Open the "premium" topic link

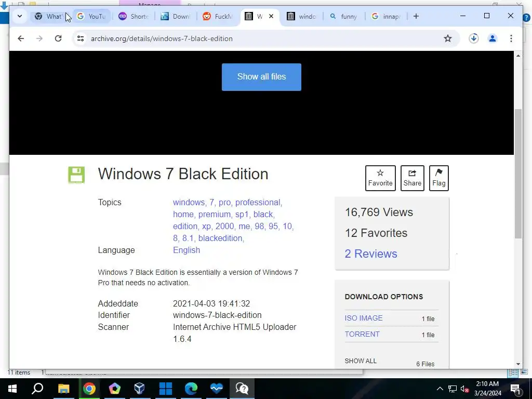(214, 214)
